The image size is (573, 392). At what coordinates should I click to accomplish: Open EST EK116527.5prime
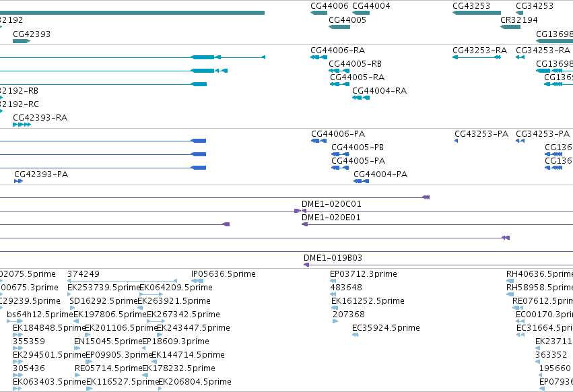pyautogui.click(x=123, y=383)
